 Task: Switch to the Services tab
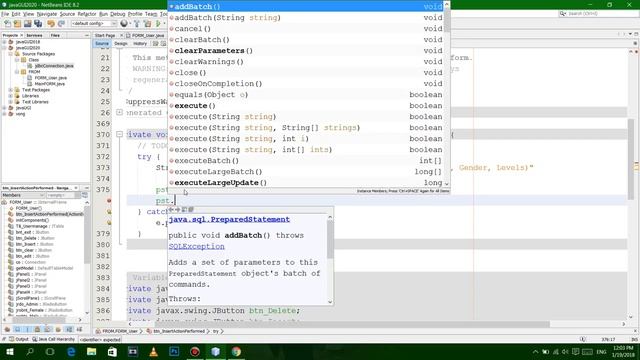pyautogui.click(x=34, y=36)
